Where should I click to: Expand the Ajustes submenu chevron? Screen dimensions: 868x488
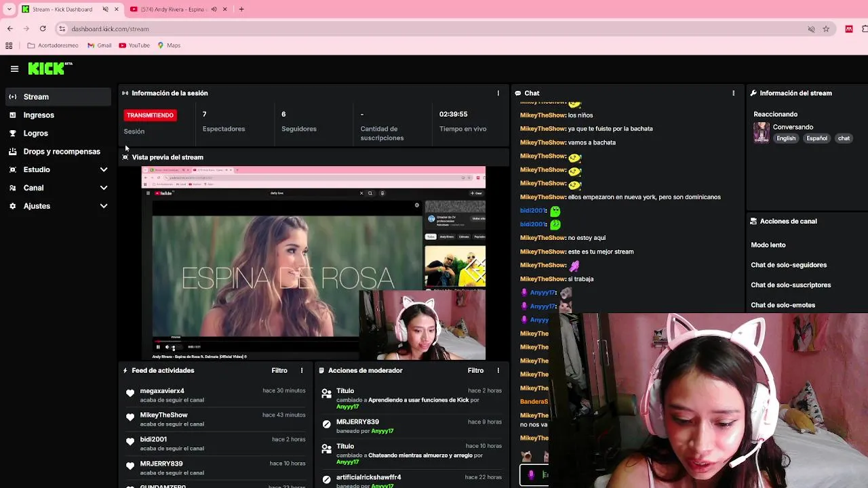click(104, 206)
